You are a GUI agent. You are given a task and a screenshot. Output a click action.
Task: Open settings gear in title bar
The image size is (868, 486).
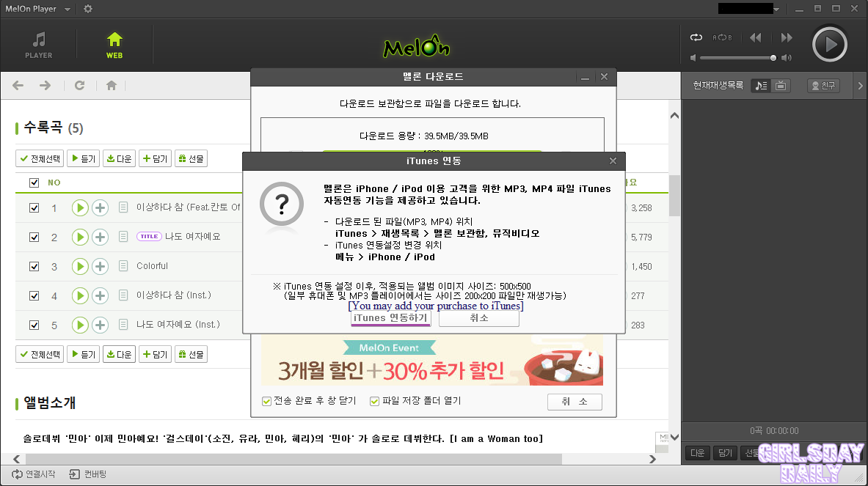click(x=88, y=9)
